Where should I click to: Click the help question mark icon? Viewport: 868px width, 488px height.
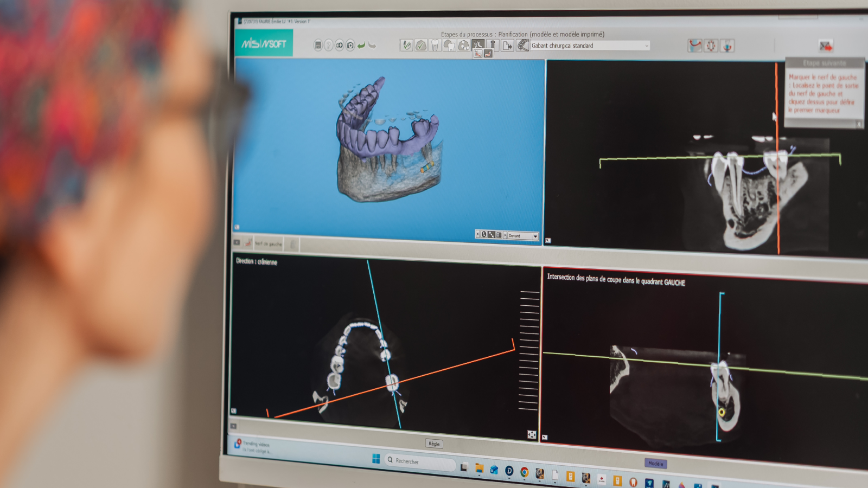click(328, 46)
